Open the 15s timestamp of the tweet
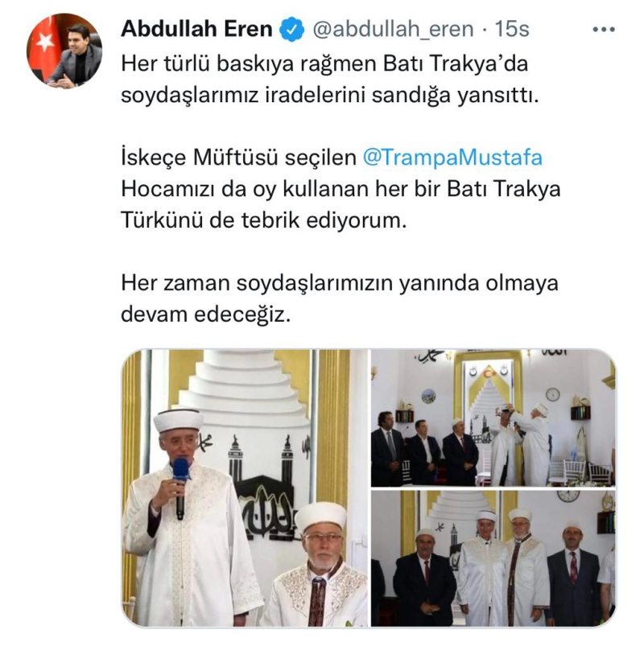Image resolution: width=644 pixels, height=646 pixels. click(x=512, y=29)
